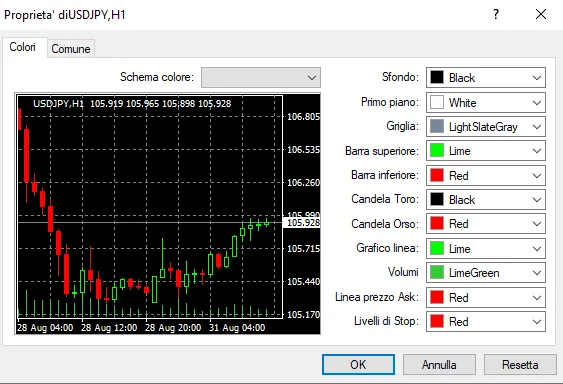Screen dimensions: 563x384
Task: Close the Proprieta' dialog
Action: pos(541,14)
